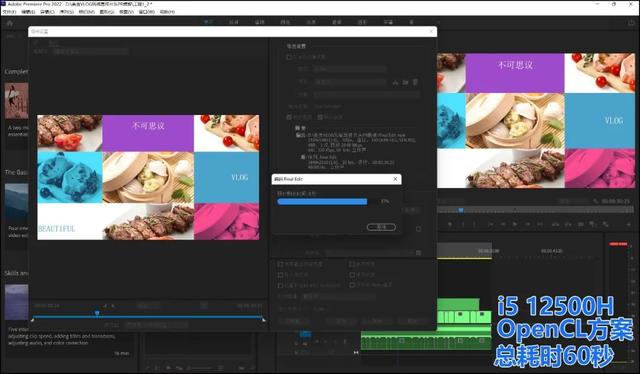The image size is (640, 374).
Task: Open the Time Interpolation dropdown
Action: pyautogui.click(x=339, y=296)
